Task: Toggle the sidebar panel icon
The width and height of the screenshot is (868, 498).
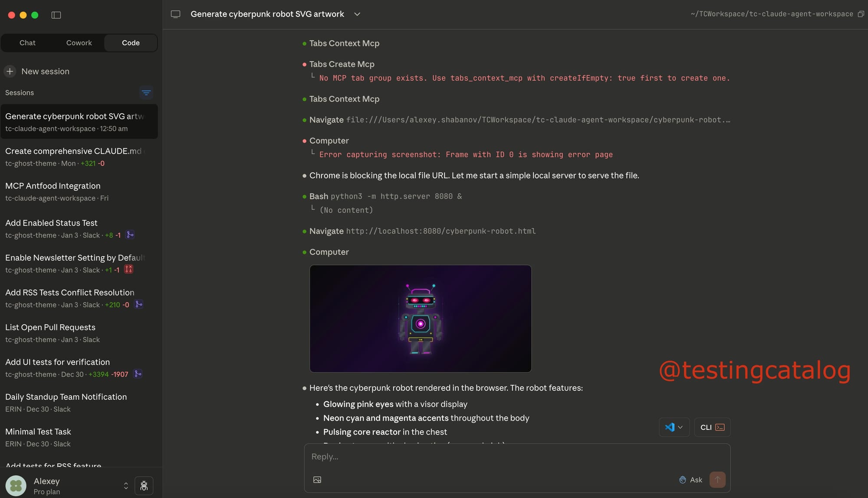Action: pyautogui.click(x=56, y=15)
